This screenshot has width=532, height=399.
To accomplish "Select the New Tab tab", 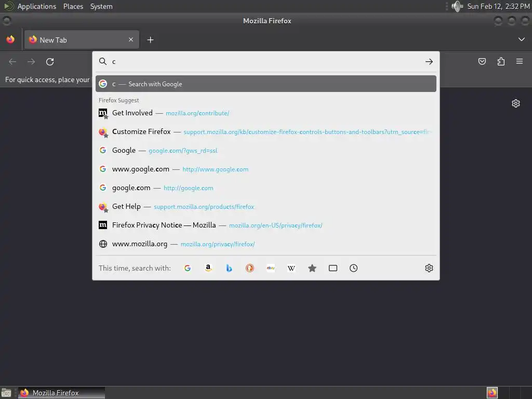I will [x=82, y=39].
